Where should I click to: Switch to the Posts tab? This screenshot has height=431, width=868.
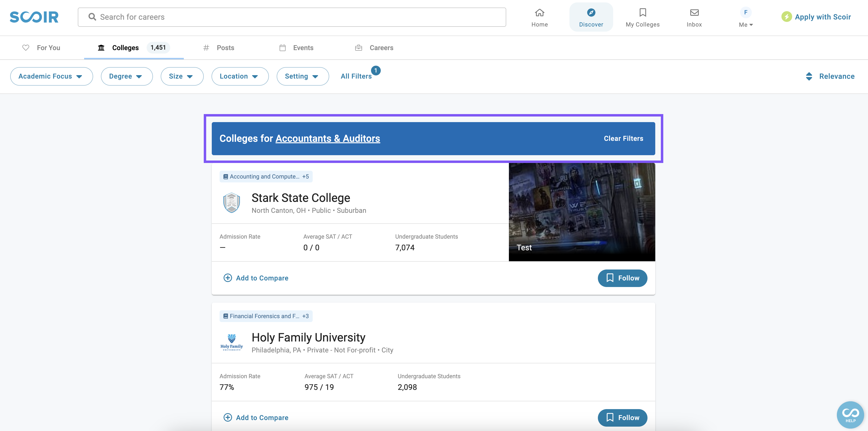[x=219, y=47]
